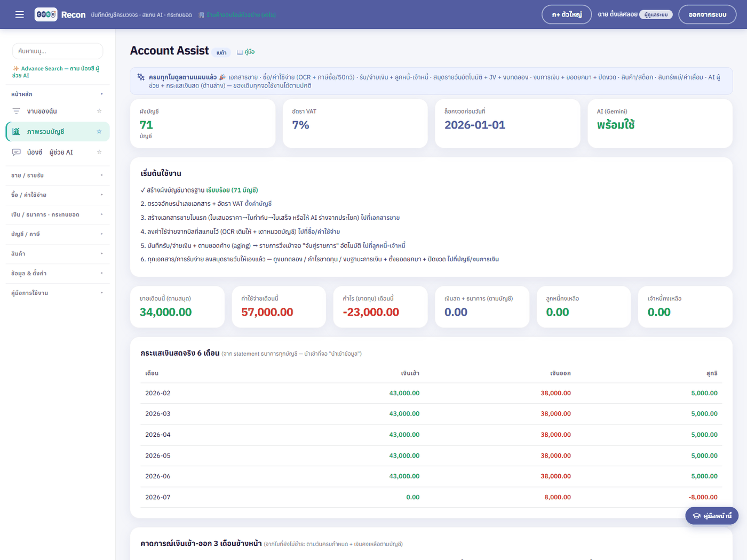747x560 pixels.
Task: Toggle favorite star for งานของฉัน
Action: point(99,111)
